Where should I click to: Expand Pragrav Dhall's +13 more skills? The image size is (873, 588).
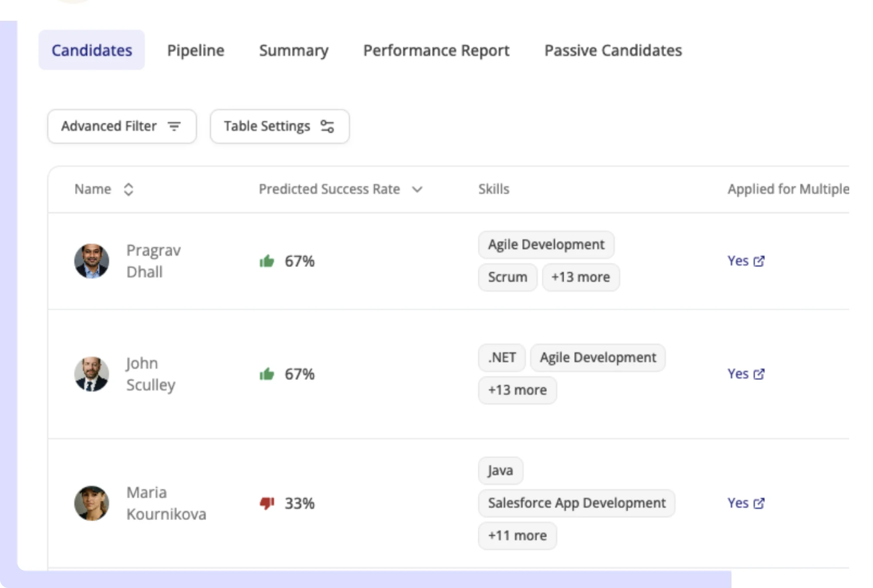[x=581, y=277]
